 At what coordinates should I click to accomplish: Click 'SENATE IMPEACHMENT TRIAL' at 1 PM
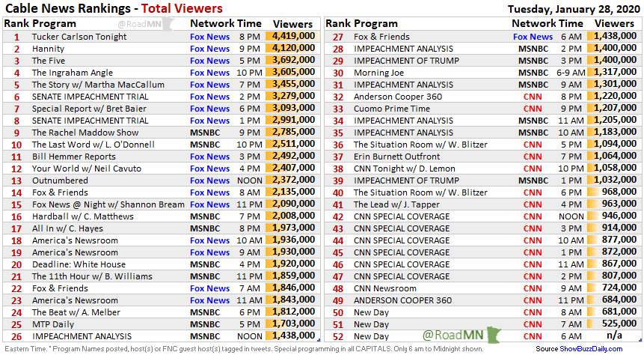[x=91, y=121]
